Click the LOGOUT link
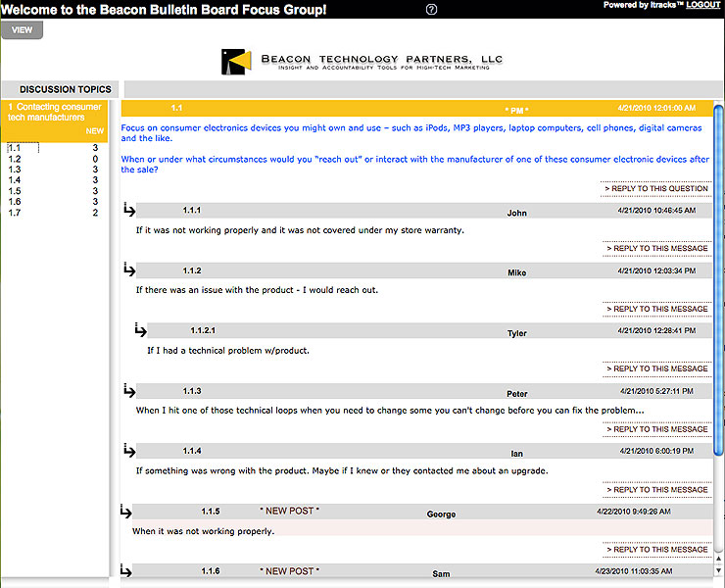The image size is (725, 588). (702, 5)
